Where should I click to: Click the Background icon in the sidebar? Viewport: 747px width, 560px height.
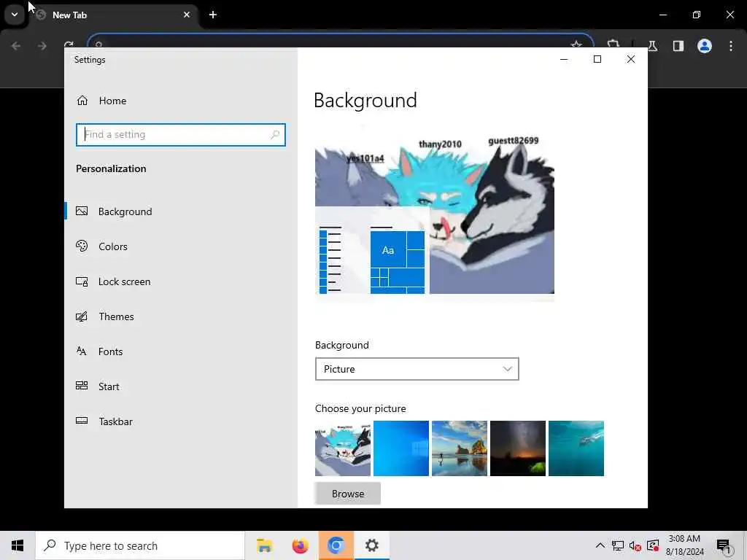(82, 211)
